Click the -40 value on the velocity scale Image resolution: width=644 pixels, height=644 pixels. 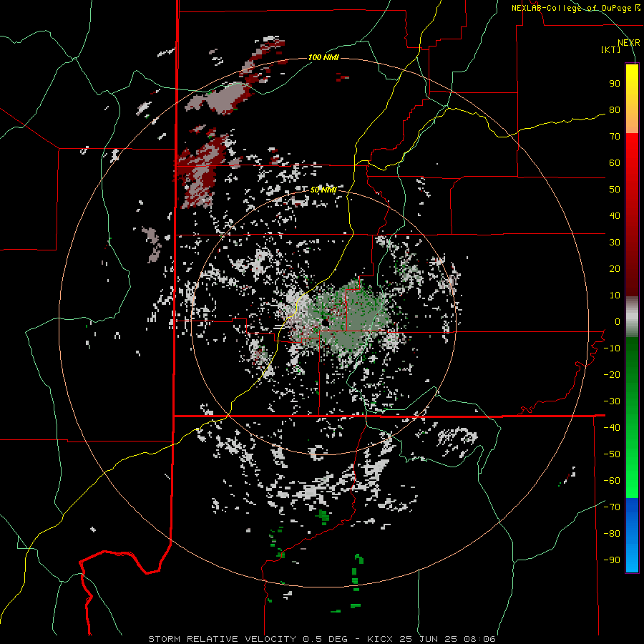[612, 428]
